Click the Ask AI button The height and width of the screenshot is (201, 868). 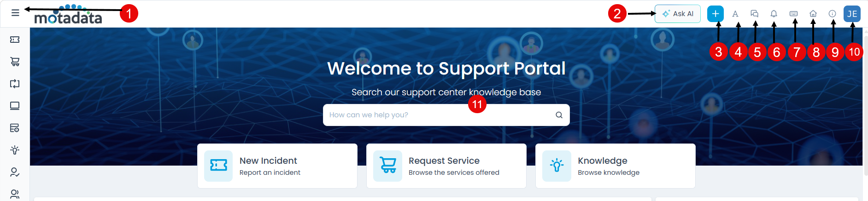(678, 14)
